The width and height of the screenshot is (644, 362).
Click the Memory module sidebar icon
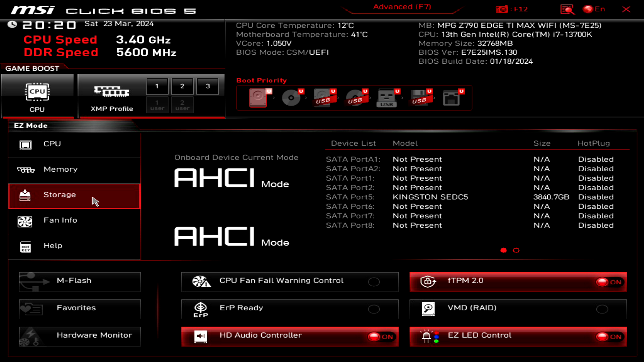coord(26,170)
